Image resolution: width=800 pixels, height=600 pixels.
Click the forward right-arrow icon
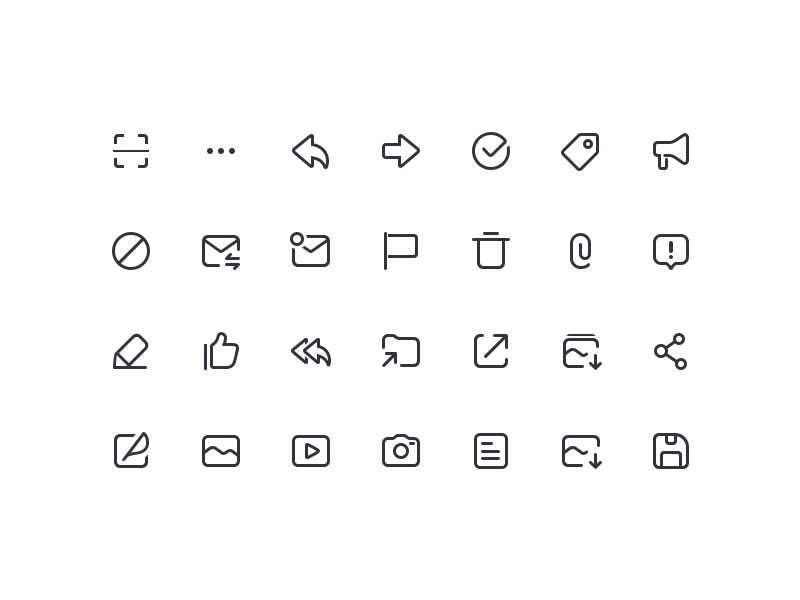(401, 151)
